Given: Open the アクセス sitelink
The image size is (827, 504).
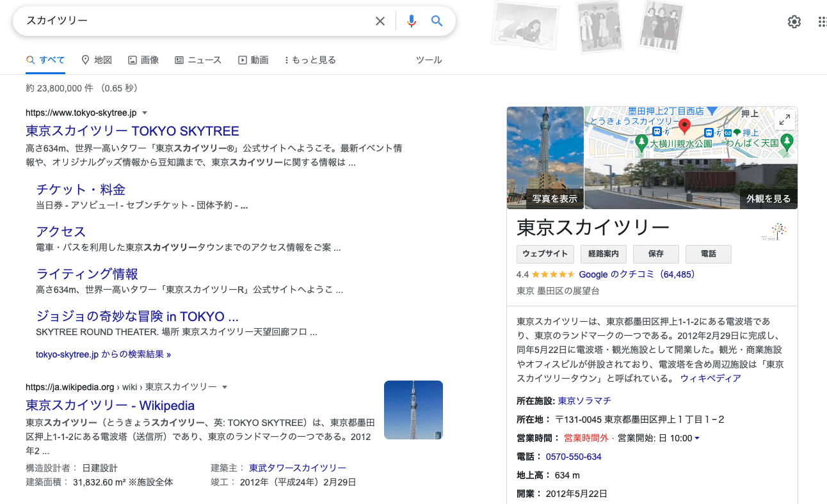Looking at the screenshot, I should pos(61,232).
